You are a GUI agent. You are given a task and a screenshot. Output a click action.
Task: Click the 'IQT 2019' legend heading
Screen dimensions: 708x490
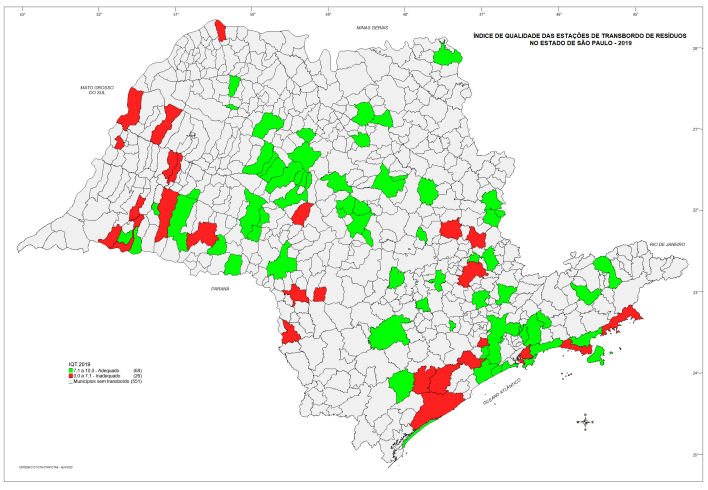(x=78, y=364)
